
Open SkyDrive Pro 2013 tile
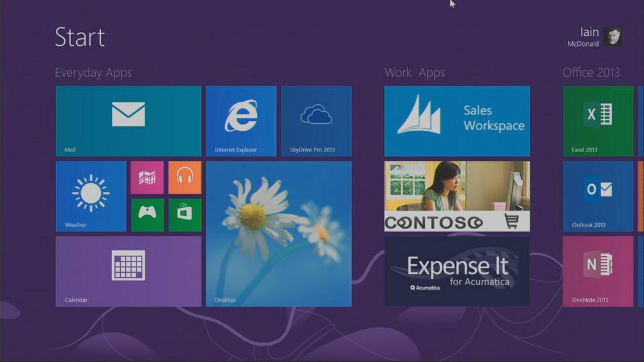click(x=316, y=121)
